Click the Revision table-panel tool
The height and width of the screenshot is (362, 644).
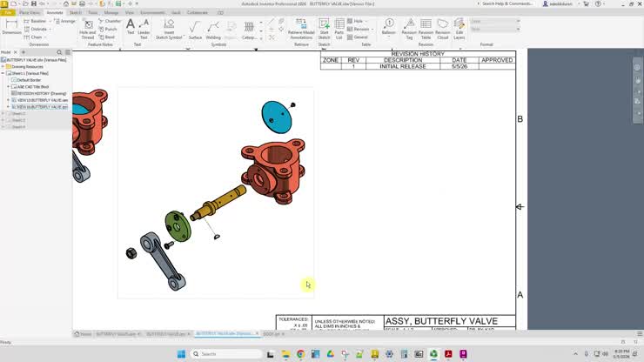pos(359,30)
